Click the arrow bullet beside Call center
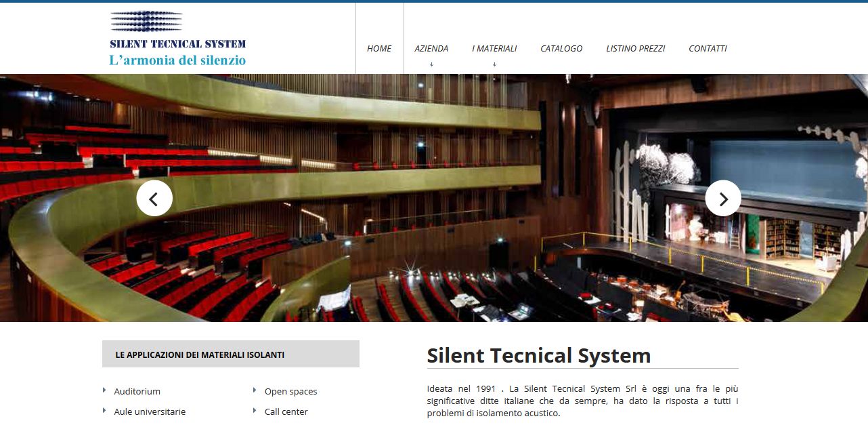 coord(255,411)
